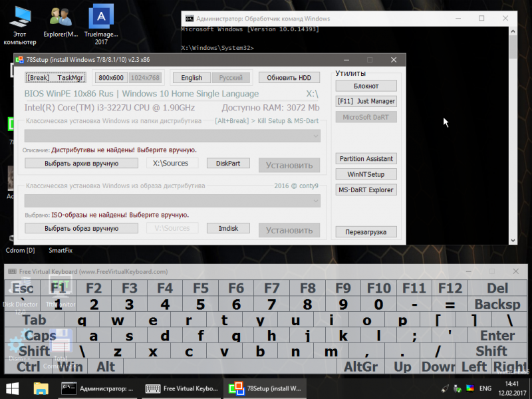Screen dimensions: 532x399
Task: Click the MicroSoft DaRT button
Action: 366,117
